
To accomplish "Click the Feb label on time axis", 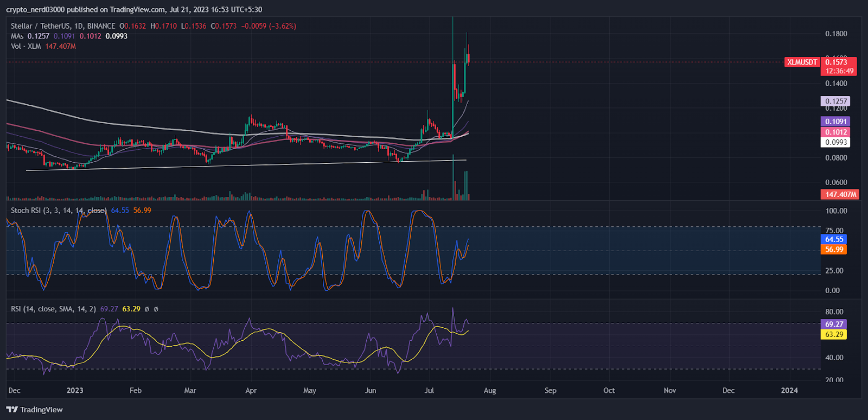I will (136, 391).
